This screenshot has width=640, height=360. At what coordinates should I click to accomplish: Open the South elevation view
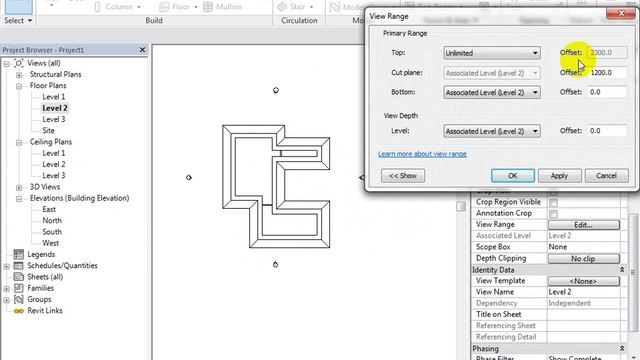[x=52, y=232]
